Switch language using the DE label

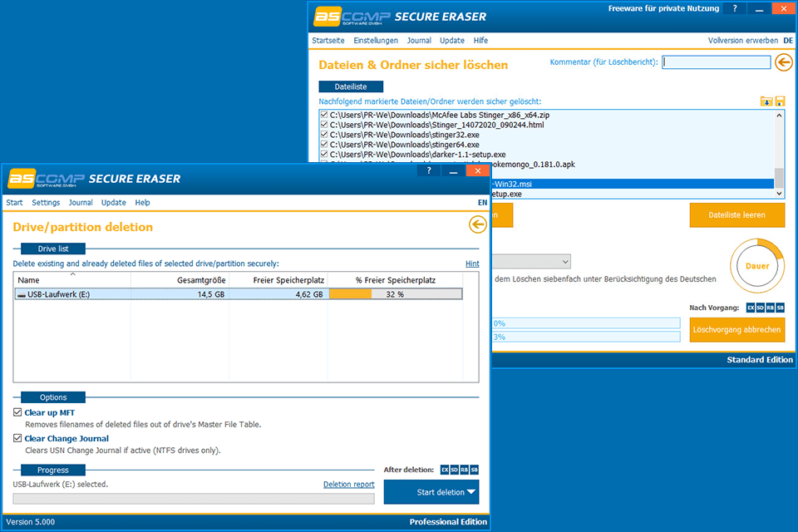click(x=788, y=40)
